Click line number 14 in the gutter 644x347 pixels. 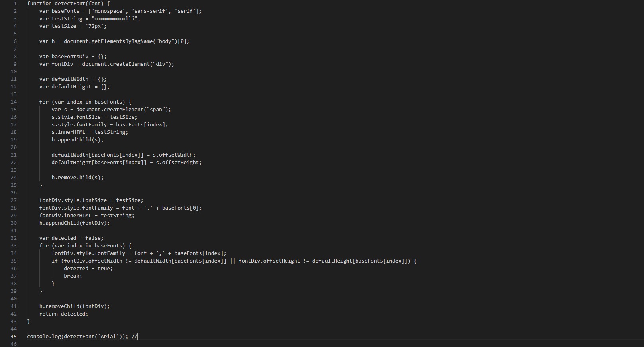click(x=14, y=102)
